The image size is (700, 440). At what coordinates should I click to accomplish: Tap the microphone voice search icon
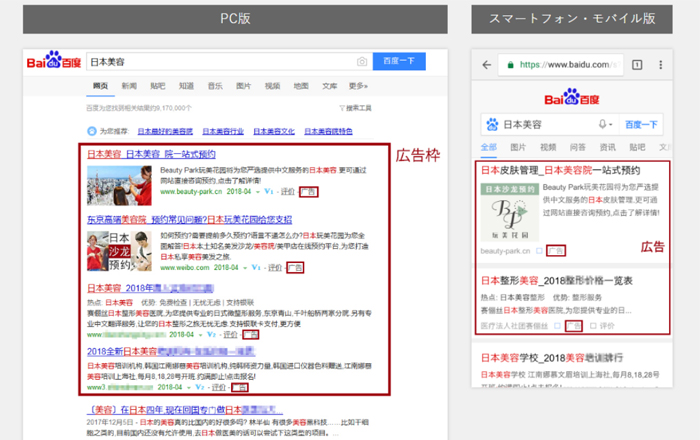pos(603,124)
